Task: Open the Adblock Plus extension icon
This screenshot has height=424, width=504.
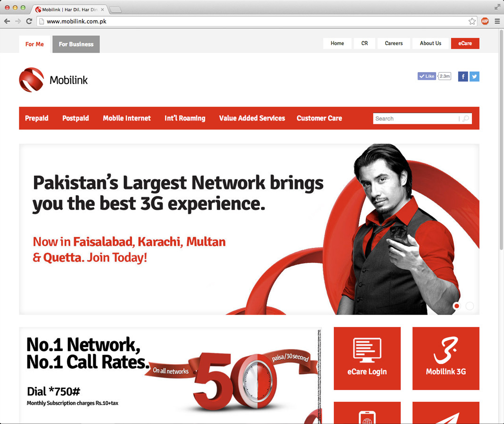Action: tap(485, 21)
